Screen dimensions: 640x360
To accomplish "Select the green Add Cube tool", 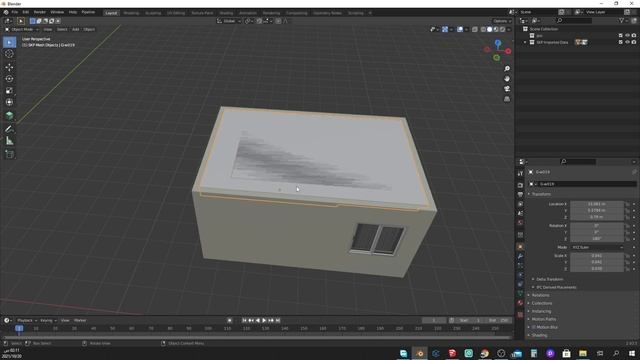I will [9, 116].
